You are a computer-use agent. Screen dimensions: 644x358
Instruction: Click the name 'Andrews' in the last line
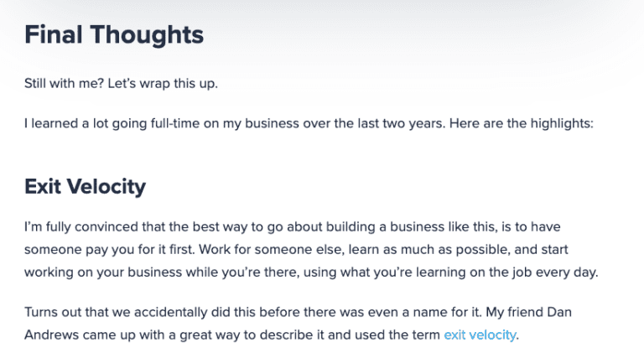click(51, 335)
